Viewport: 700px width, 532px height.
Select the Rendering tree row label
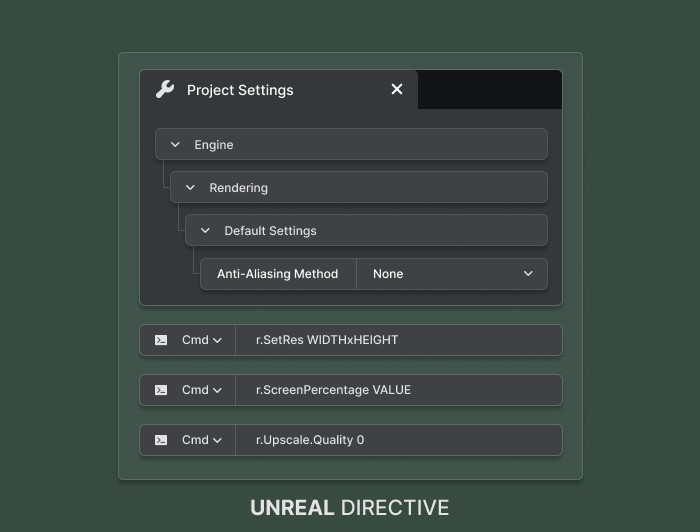click(238, 188)
